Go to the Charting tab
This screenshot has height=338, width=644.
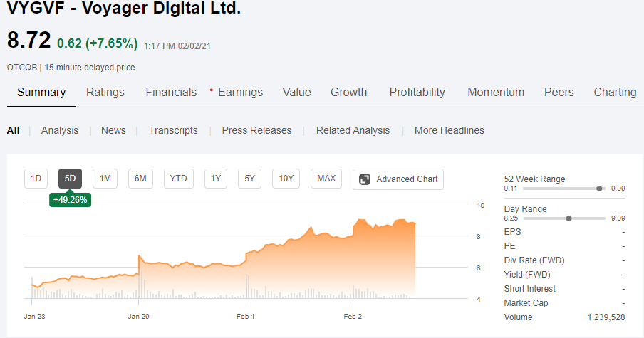pos(615,93)
